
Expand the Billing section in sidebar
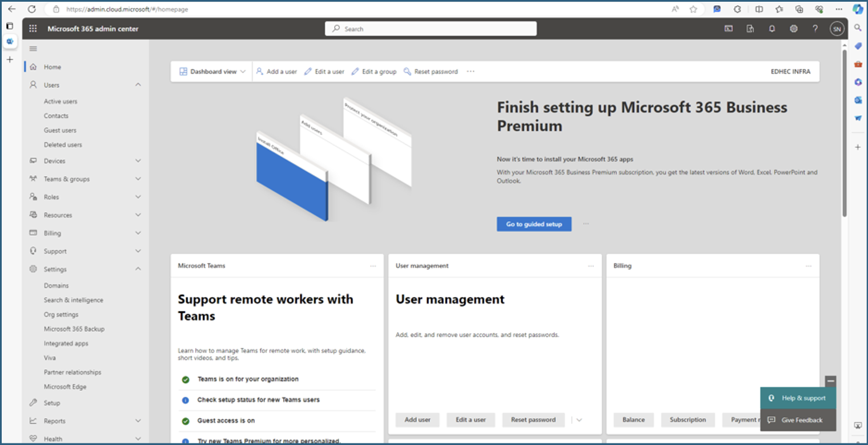point(138,233)
